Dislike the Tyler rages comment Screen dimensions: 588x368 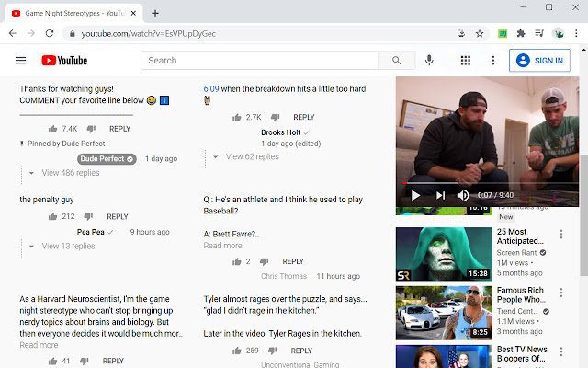point(272,351)
